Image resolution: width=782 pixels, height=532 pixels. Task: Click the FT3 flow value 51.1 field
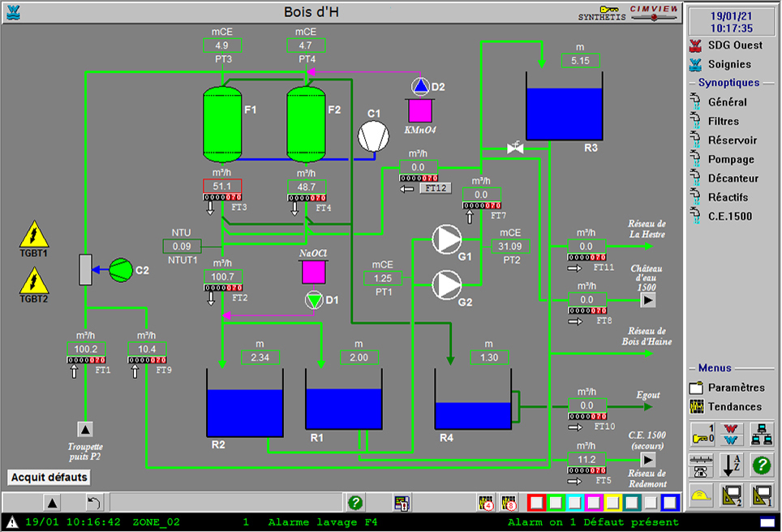pos(221,187)
